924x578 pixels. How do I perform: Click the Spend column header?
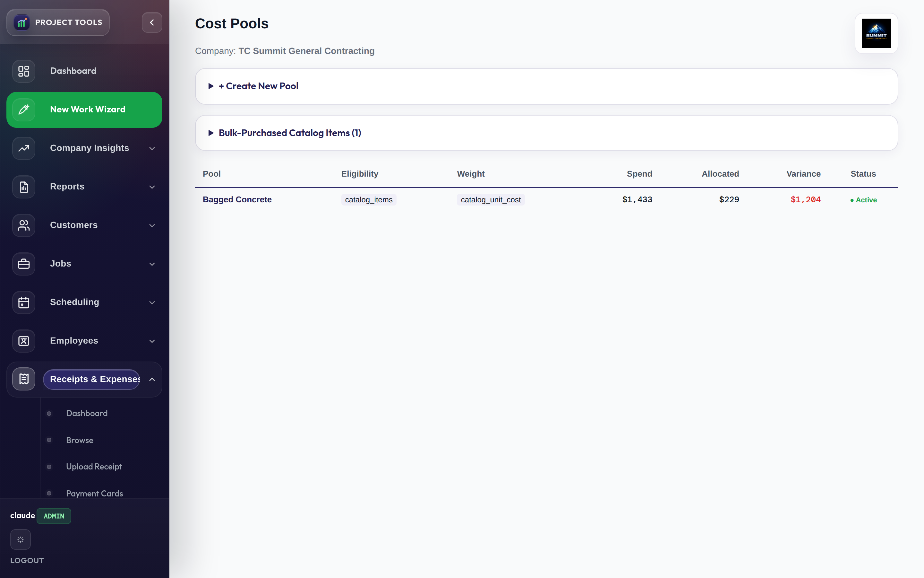pos(639,174)
